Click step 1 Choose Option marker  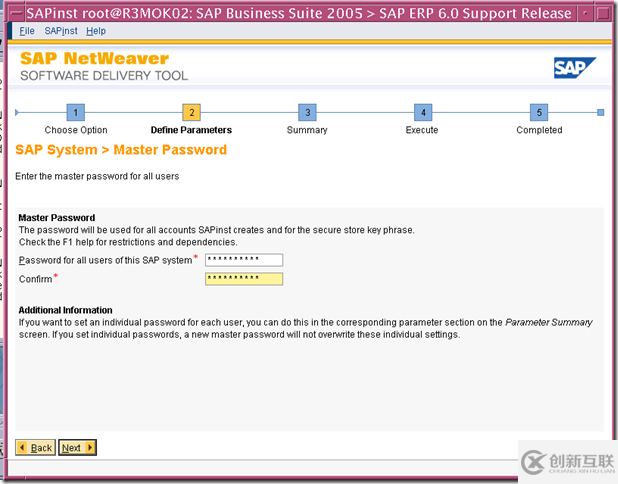pyautogui.click(x=76, y=112)
